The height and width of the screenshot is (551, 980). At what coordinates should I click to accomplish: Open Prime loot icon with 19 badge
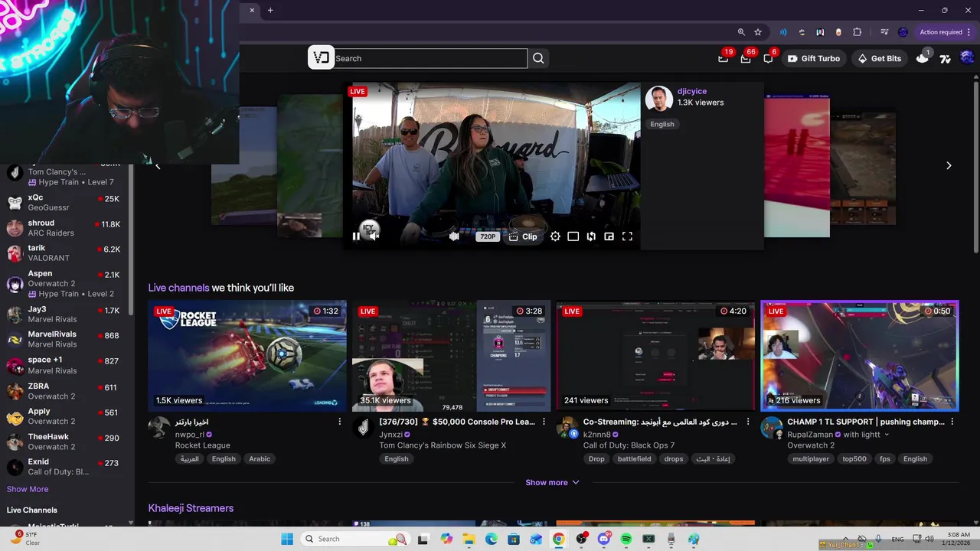coord(724,58)
